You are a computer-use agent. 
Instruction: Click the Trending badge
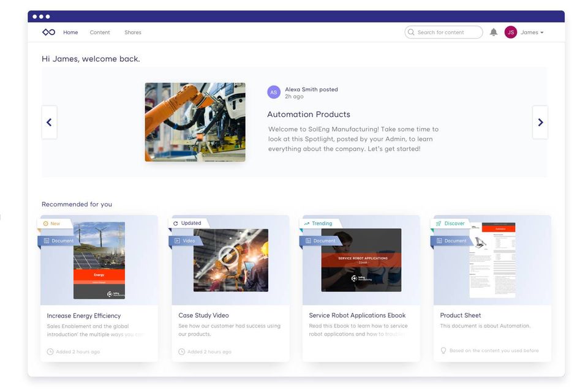[320, 223]
